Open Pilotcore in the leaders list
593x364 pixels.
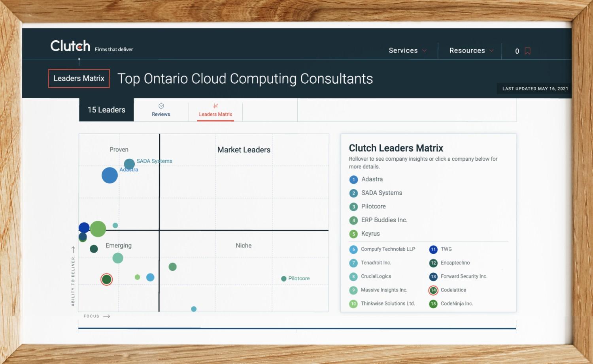(374, 206)
